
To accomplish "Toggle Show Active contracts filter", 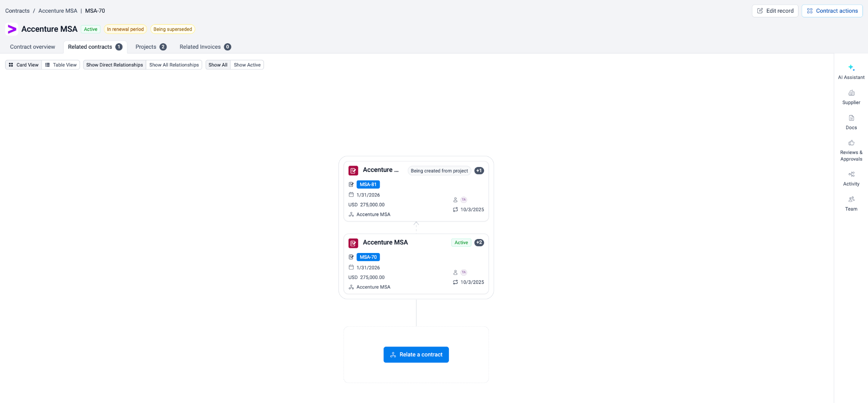I will click(247, 65).
